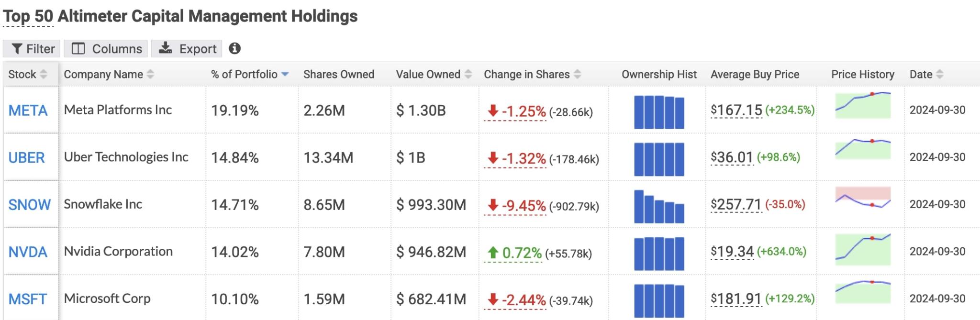Click UBER share change -1.32%

pyautogui.click(x=516, y=158)
